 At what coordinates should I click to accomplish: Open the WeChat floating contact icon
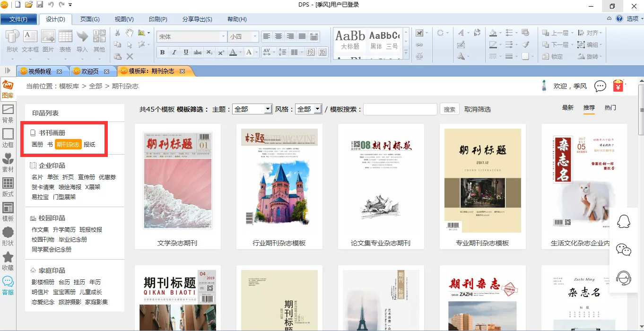(624, 249)
